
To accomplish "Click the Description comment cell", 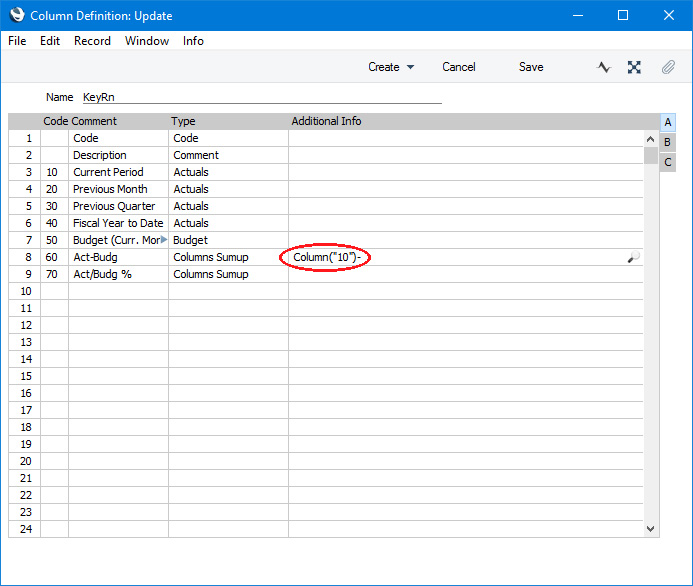I will tap(118, 155).
